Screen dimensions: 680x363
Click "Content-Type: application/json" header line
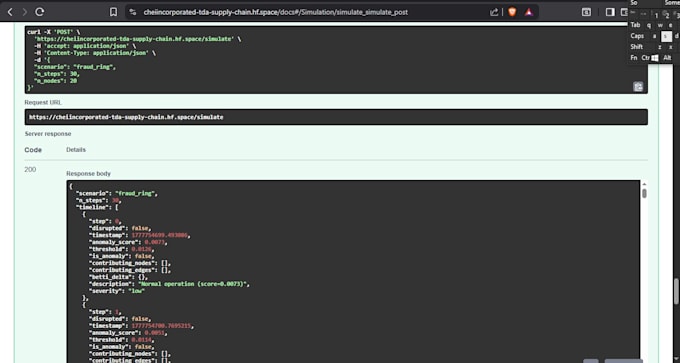[x=95, y=53]
